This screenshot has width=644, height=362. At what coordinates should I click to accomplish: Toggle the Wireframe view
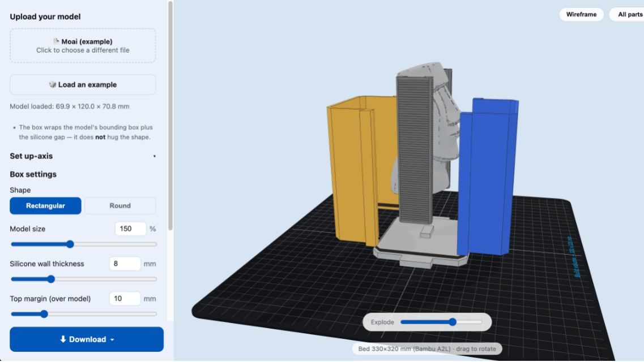581,14
